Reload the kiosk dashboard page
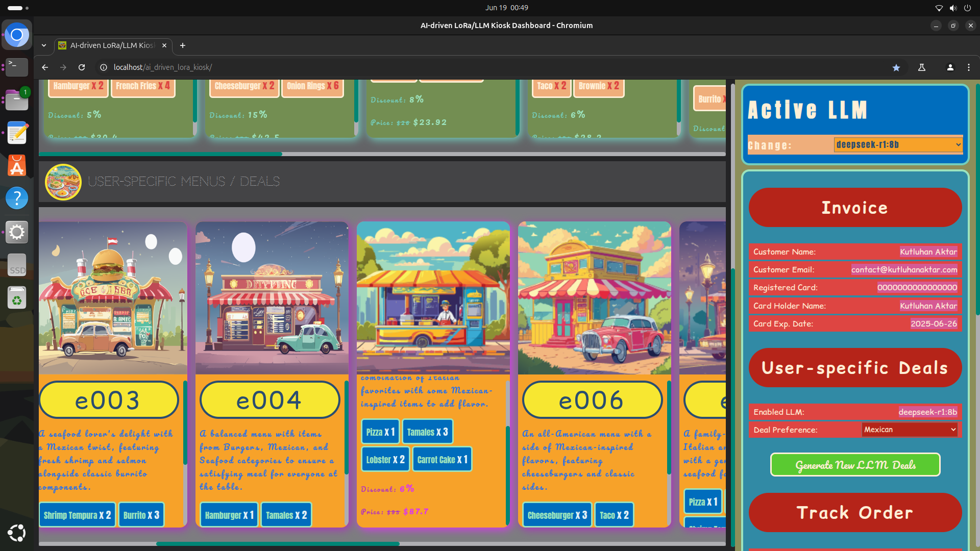Viewport: 980px width, 551px height. pos(82,67)
